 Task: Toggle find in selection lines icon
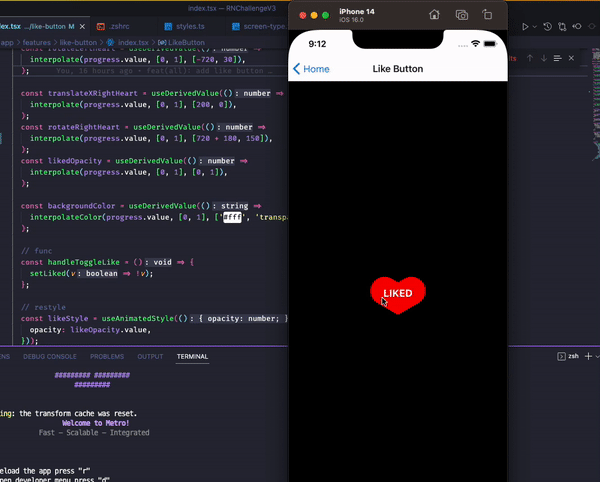(558, 58)
